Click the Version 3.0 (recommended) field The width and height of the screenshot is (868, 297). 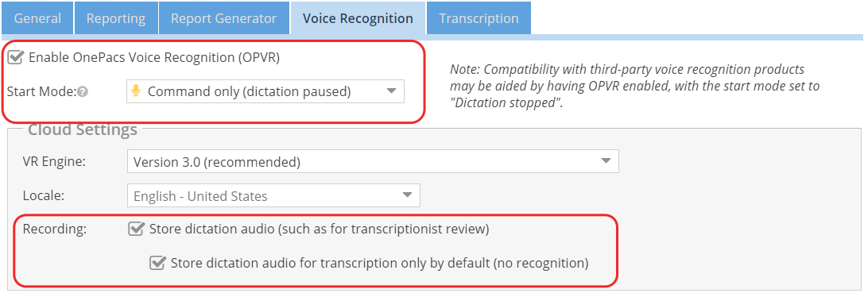pyautogui.click(x=373, y=161)
